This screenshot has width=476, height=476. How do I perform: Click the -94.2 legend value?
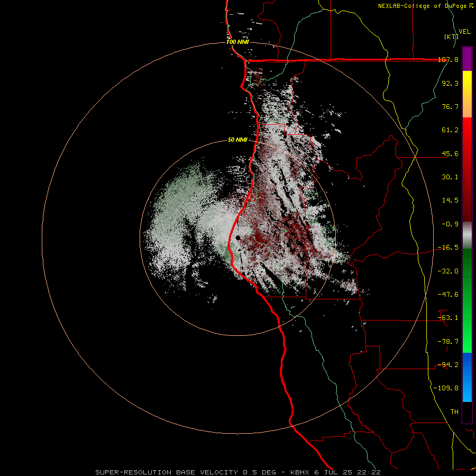pos(448,364)
